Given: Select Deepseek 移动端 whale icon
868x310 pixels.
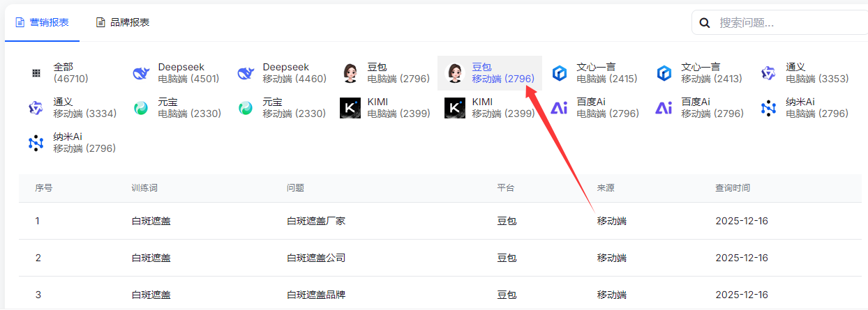Looking at the screenshot, I should click(x=246, y=73).
